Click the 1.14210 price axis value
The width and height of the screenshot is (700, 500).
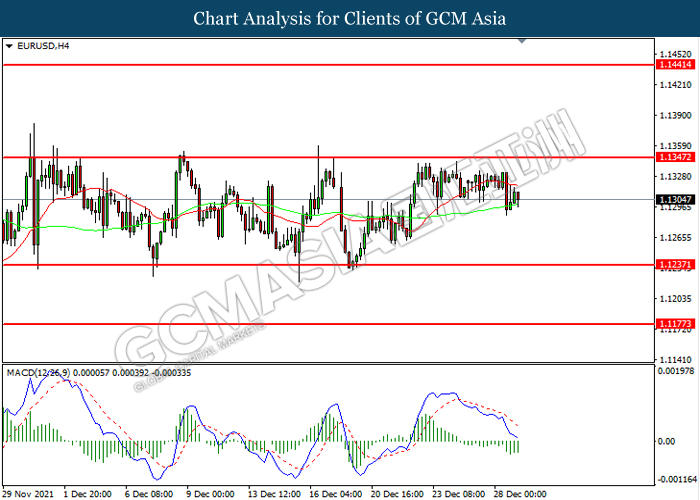click(x=675, y=85)
